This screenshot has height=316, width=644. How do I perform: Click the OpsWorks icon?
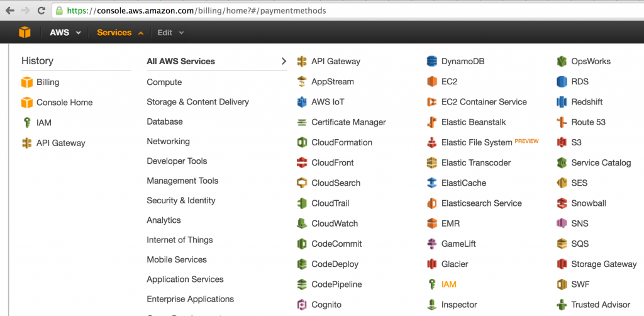(562, 62)
